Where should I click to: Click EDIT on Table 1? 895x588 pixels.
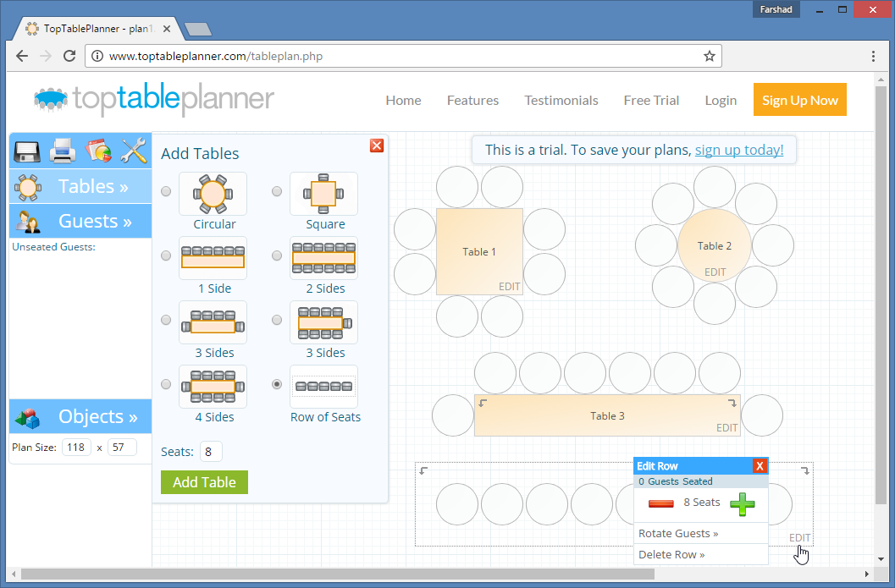tap(509, 286)
